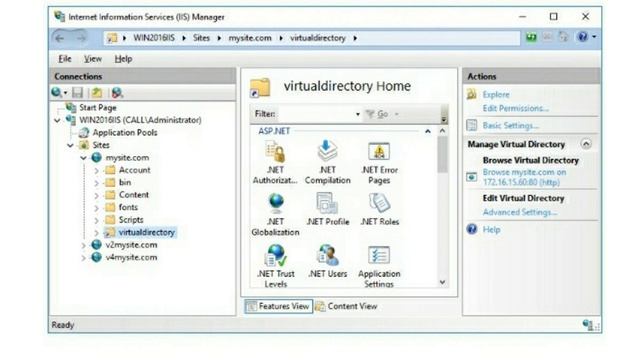
Task: Select the Scripts folder in tree
Action: coord(131,220)
